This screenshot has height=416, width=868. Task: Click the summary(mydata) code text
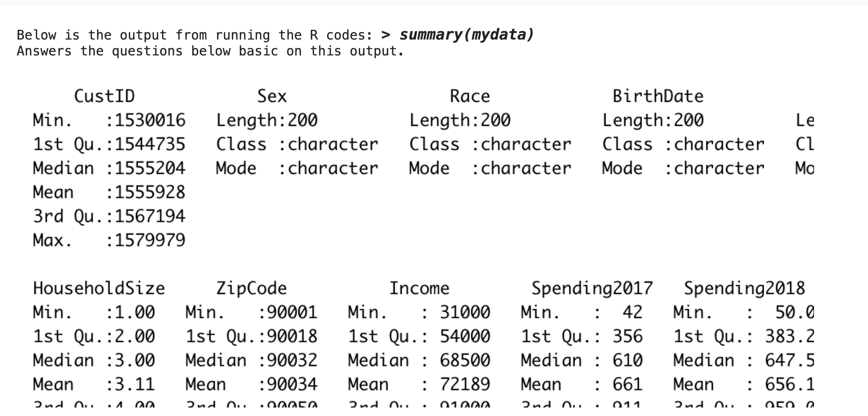466,35
